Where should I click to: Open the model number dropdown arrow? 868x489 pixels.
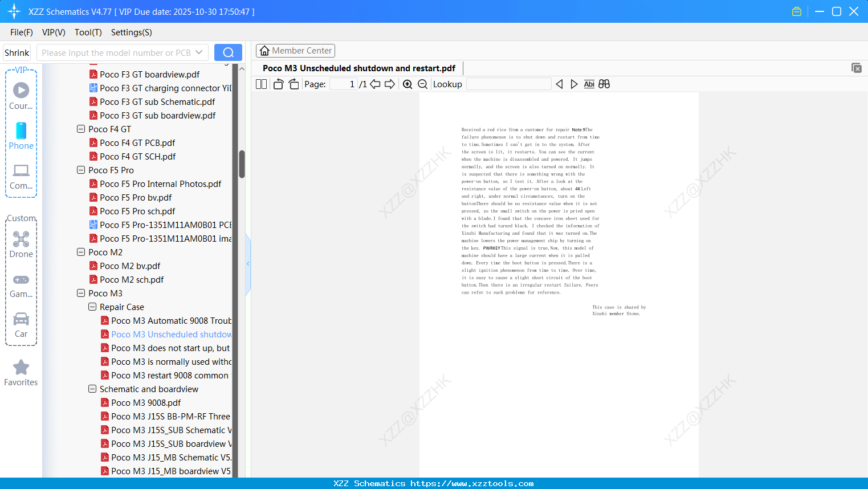(x=199, y=52)
